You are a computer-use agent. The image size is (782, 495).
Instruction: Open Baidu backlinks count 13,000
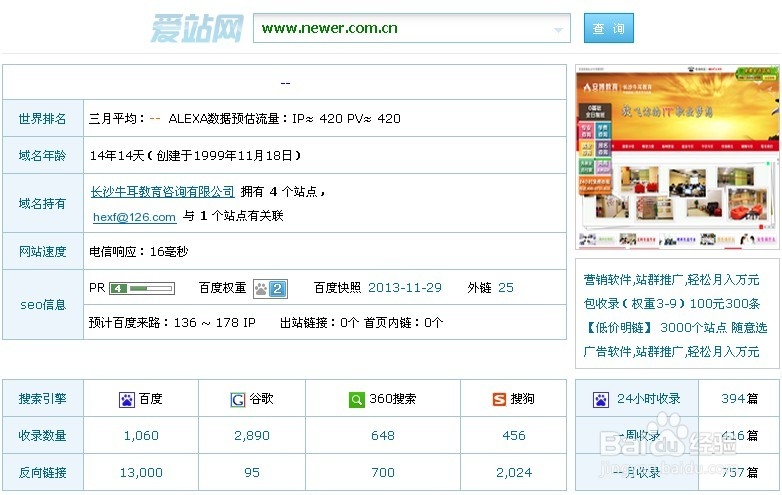tap(141, 473)
